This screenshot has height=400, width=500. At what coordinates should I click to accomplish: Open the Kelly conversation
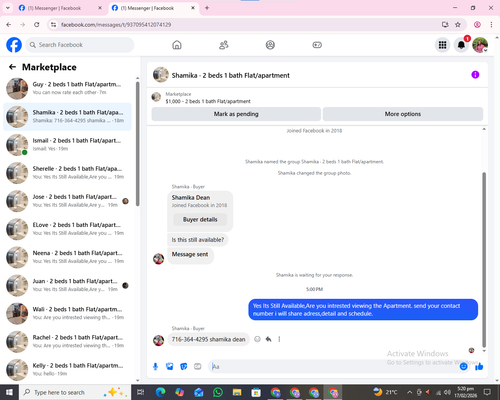point(67,369)
